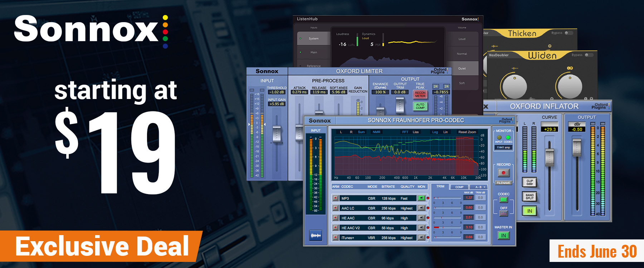
Task: Click Oxford Plugins logo in Oxford Inflator
Action: pyautogui.click(x=600, y=106)
